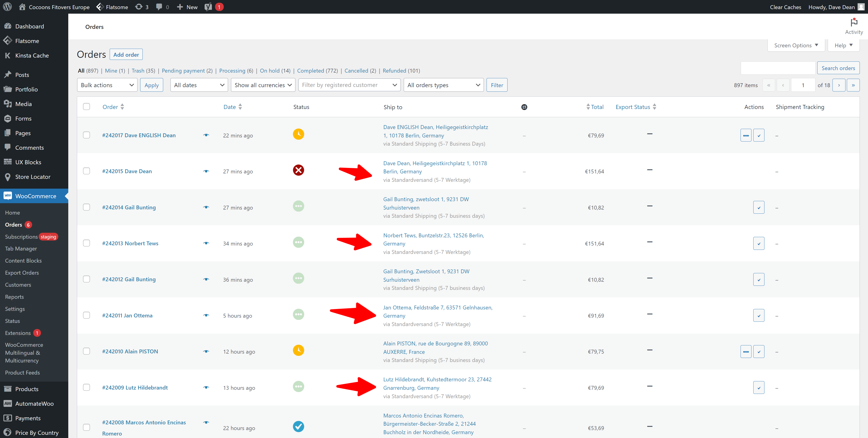Viewport: 868px width, 438px height.
Task: Open Filter by registered customer dropdown
Action: 349,85
